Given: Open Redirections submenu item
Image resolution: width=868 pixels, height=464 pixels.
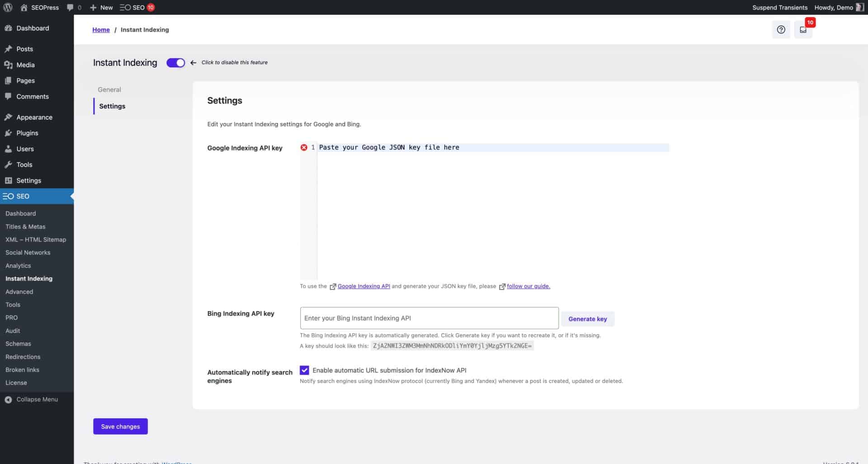Looking at the screenshot, I should click(23, 357).
